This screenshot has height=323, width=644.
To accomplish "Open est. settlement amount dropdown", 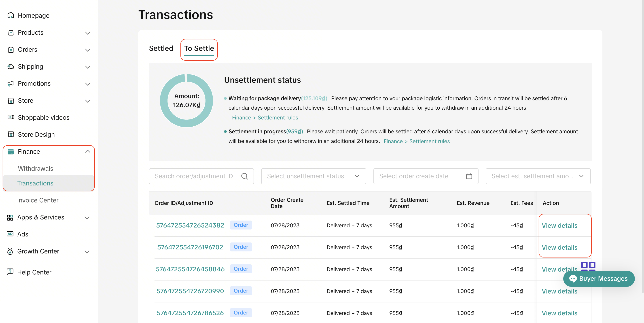I will point(538,176).
